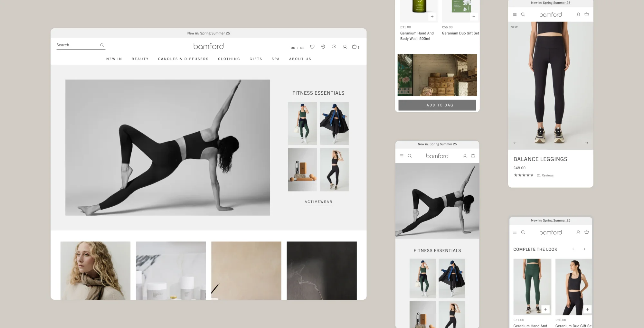Viewport: 644px width, 328px height.
Task: Switch region from UK to US
Action: (302, 48)
